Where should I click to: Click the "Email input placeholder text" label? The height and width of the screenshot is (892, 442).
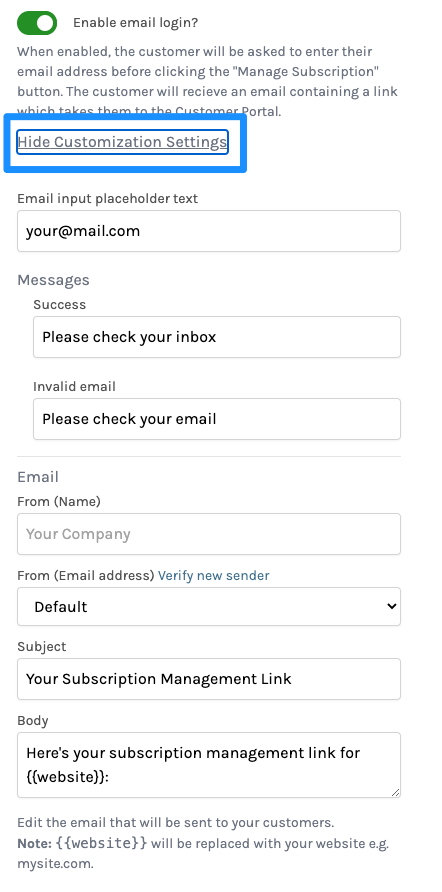108,199
